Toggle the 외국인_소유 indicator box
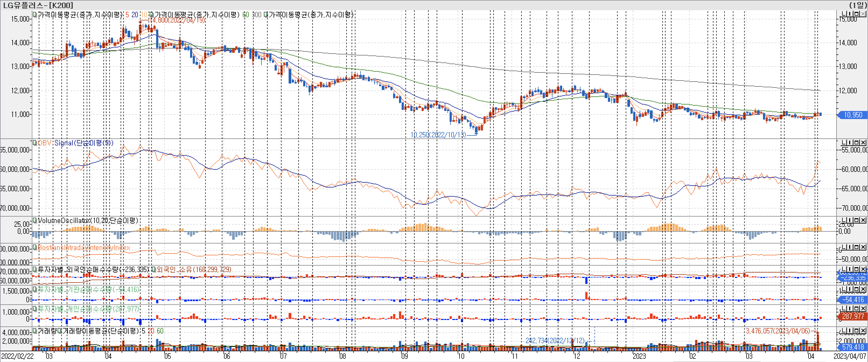 click(153, 269)
